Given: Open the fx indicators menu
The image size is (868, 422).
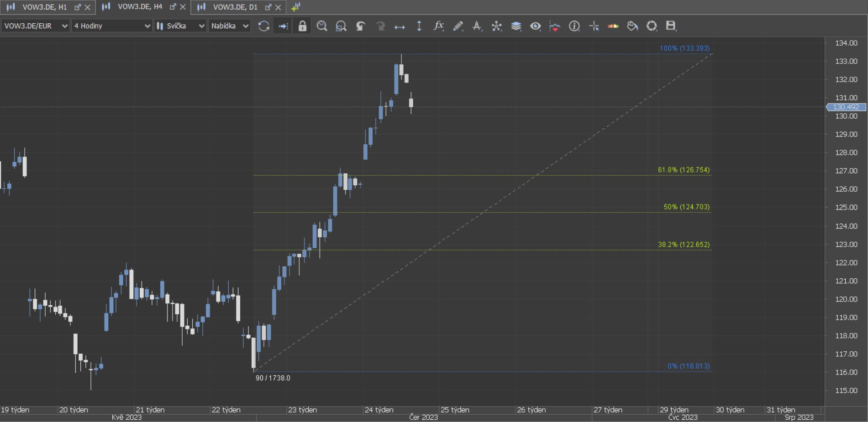Looking at the screenshot, I should pyautogui.click(x=438, y=26).
